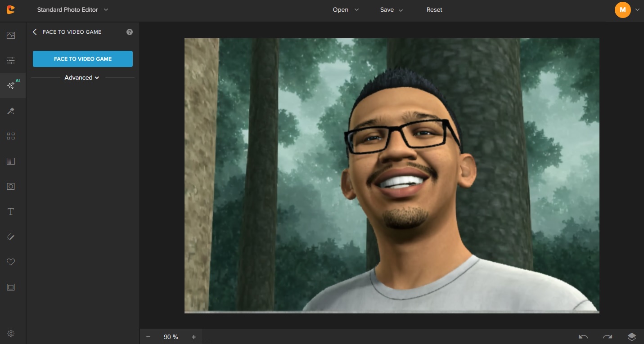644x344 pixels.
Task: Open the help tooltip for Face to Video Game
Action: (130, 31)
